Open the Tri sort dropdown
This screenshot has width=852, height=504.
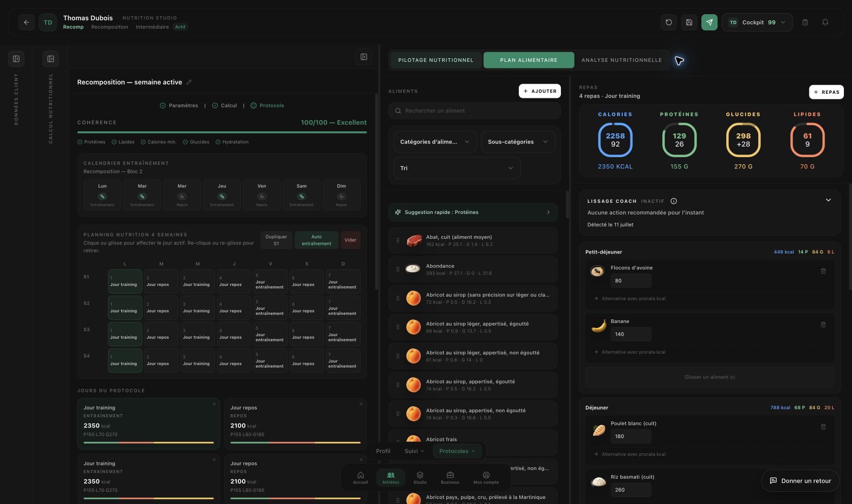[457, 168]
